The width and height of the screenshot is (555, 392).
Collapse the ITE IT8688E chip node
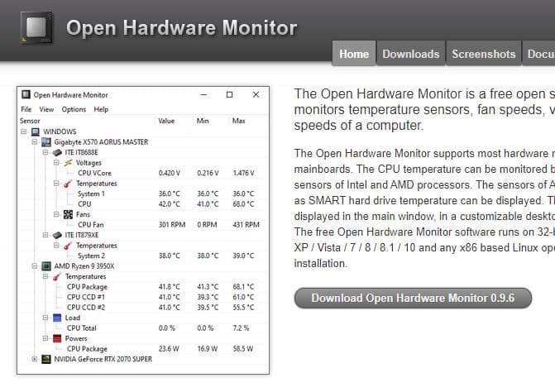tap(45, 153)
